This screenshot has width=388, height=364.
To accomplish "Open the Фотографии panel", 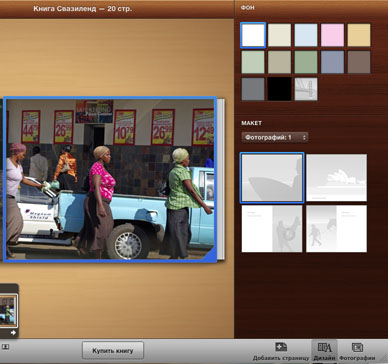I will click(x=357, y=351).
